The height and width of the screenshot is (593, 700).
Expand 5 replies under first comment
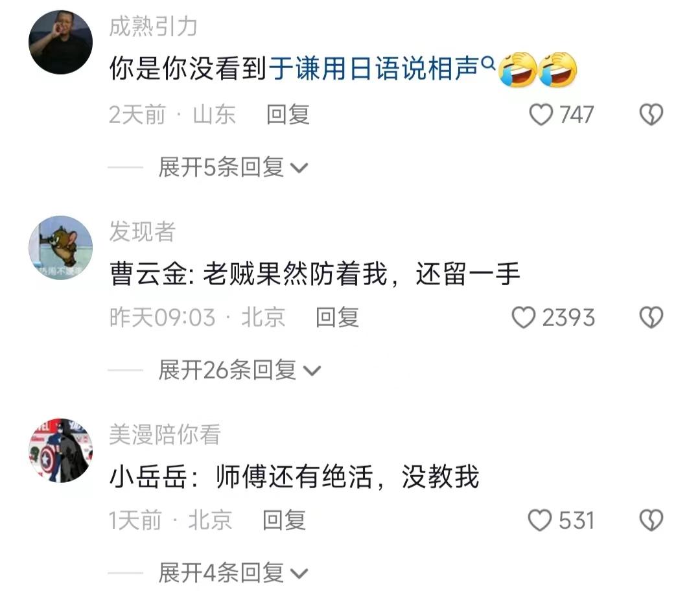coord(233,167)
